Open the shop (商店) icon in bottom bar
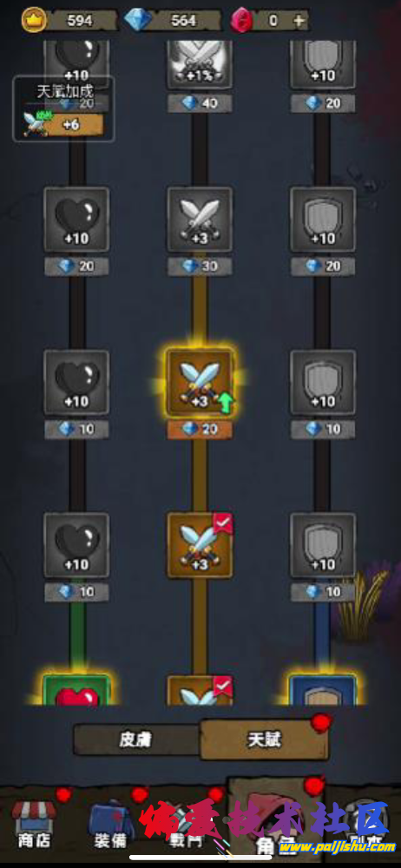This screenshot has width=401, height=868. 35,824
